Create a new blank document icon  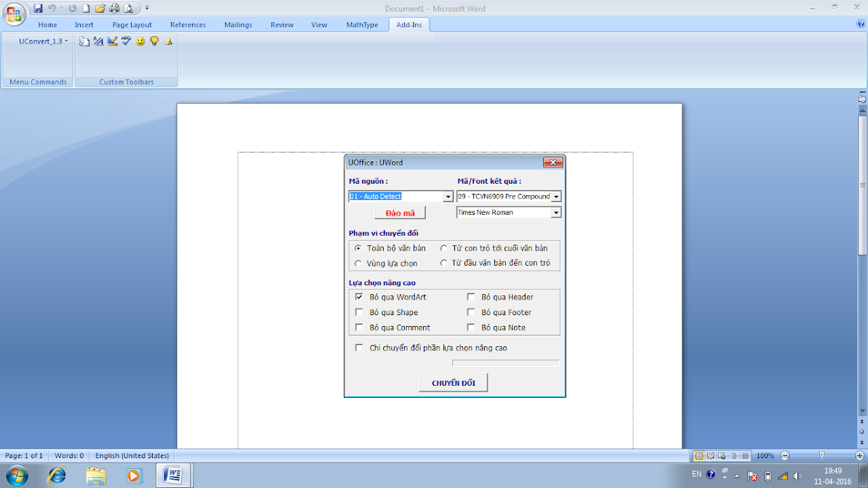(x=86, y=9)
